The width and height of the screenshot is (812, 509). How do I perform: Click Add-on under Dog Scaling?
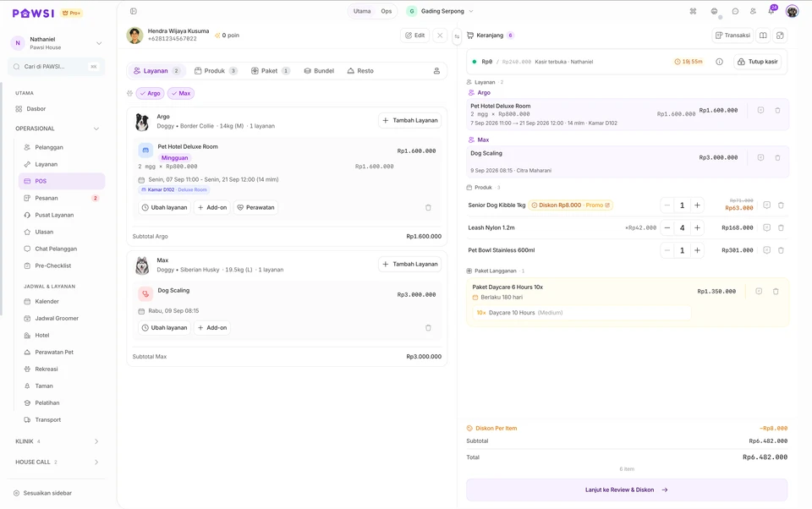pyautogui.click(x=212, y=328)
